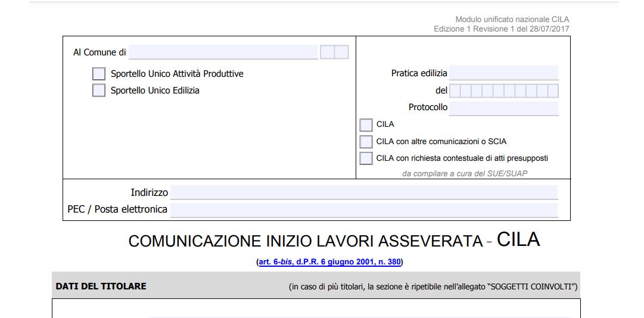Tick the Sportello Unico Attività Produttive checkbox
Viewport: 644px width, 318px height.
[x=99, y=74]
